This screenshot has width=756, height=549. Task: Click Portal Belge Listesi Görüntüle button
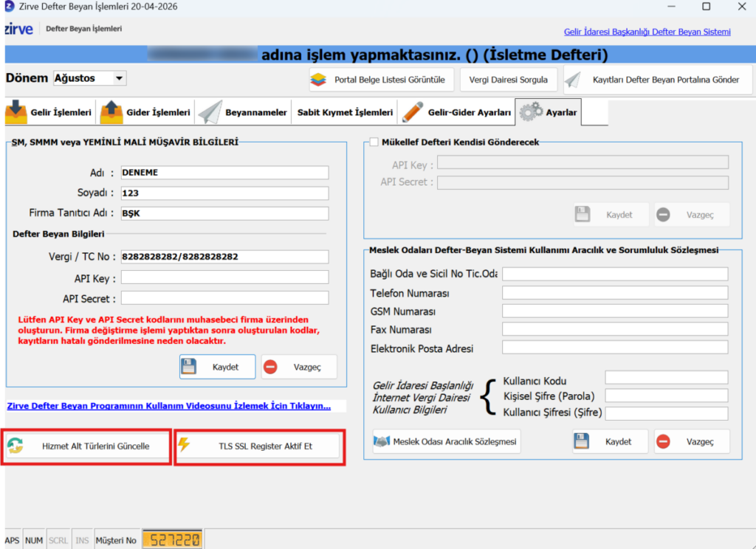point(381,80)
